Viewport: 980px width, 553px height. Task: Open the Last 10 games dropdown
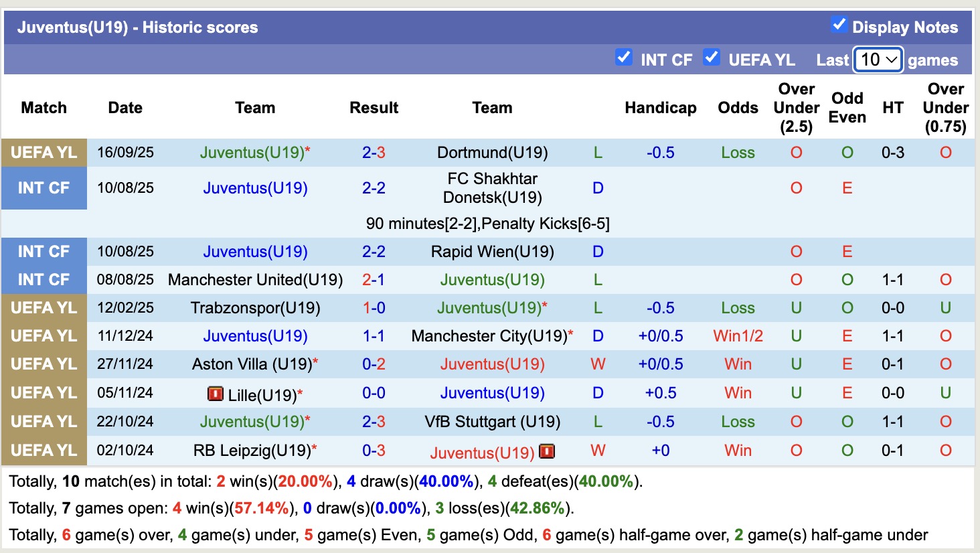click(878, 60)
